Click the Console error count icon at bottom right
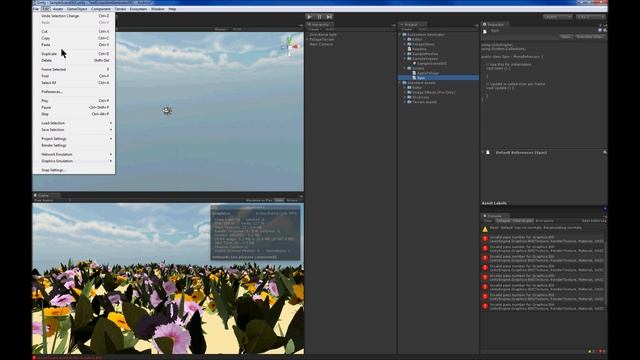 600,351
